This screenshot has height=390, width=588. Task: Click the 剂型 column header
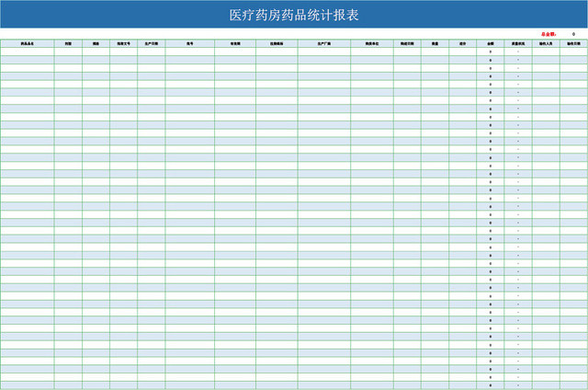coord(68,43)
